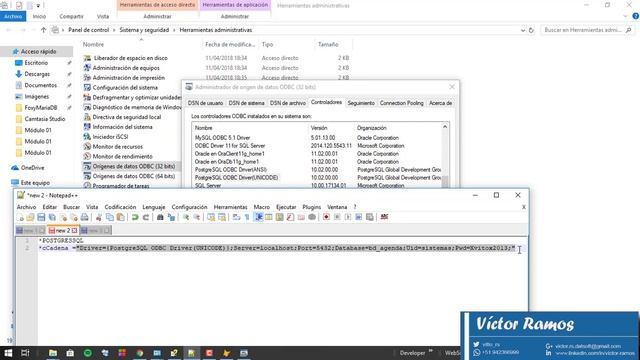Image resolution: width=640 pixels, height=360 pixels.
Task: Switch to DSN de archivo tab
Action: point(287,103)
